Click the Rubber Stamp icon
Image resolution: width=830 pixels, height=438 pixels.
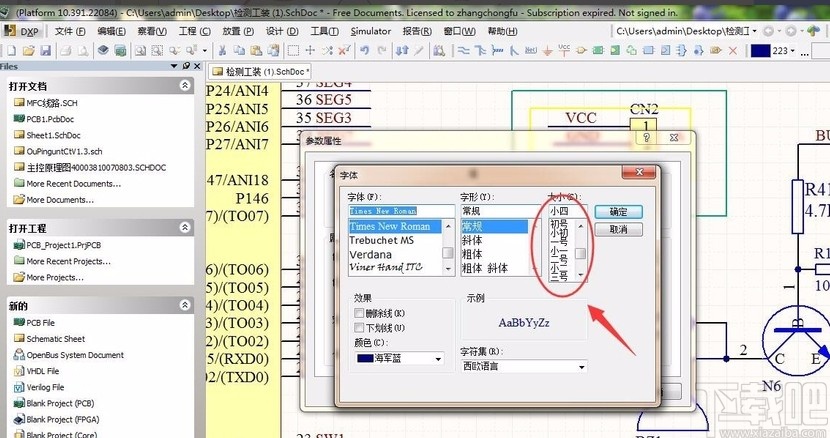pyautogui.click(x=273, y=51)
